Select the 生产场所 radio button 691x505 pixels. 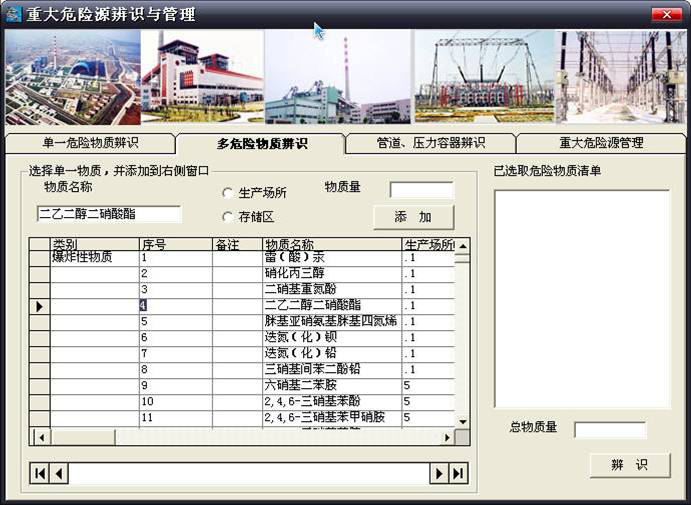click(x=229, y=193)
